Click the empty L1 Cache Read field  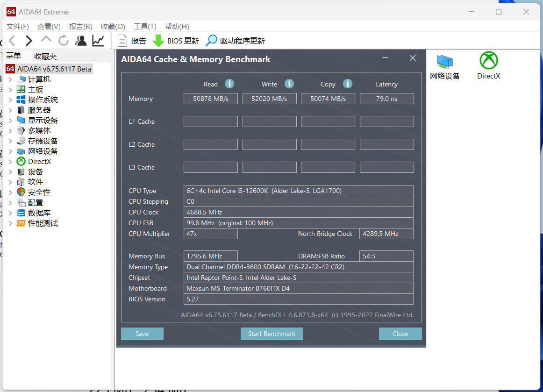click(211, 121)
